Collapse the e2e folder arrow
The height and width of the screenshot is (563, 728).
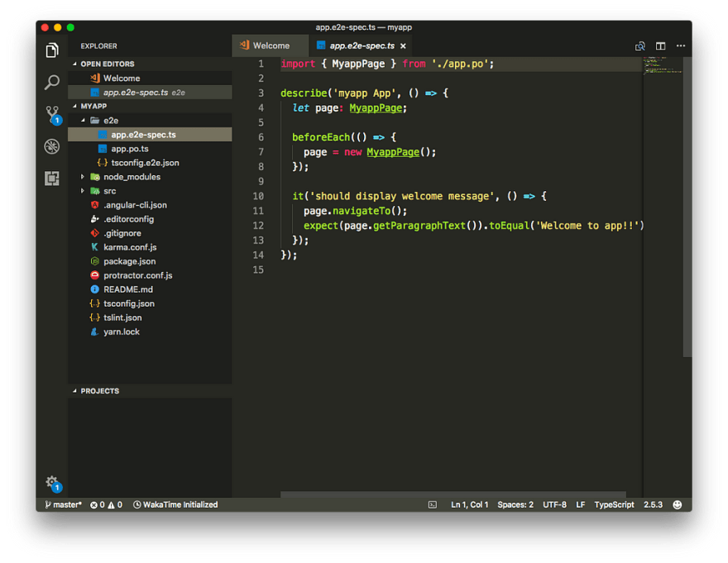(x=83, y=120)
